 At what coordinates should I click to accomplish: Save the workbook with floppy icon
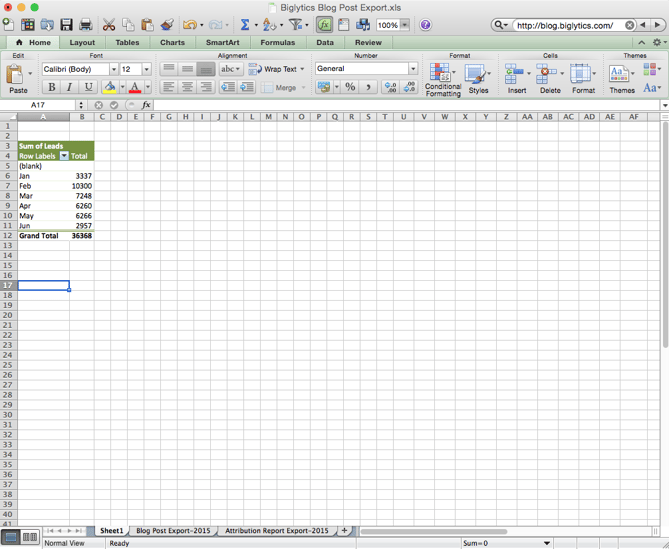coord(67,25)
